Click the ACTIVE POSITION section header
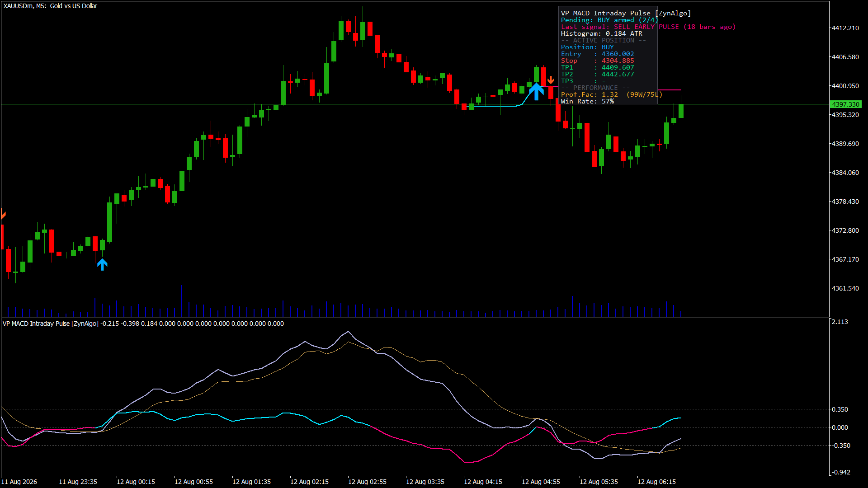The image size is (868, 488). click(x=604, y=40)
